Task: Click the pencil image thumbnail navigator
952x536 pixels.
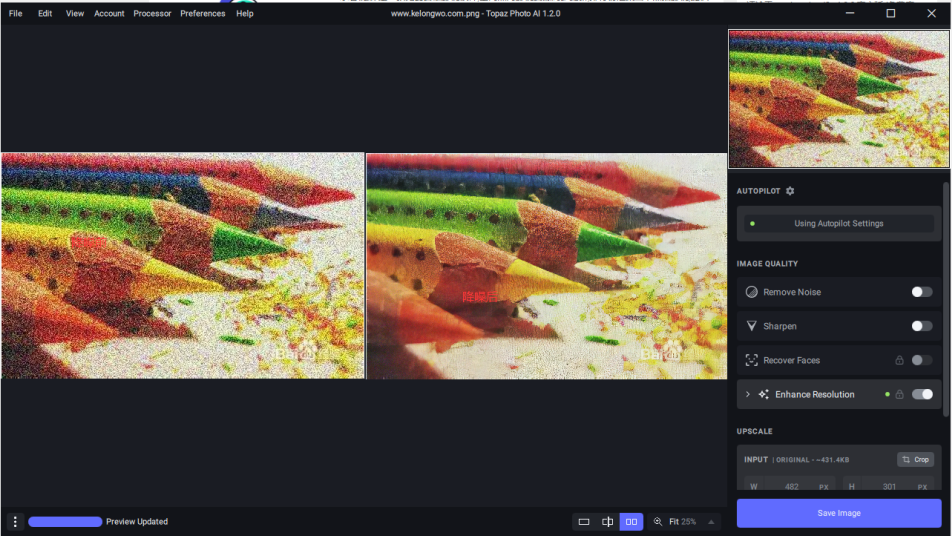Action: pyautogui.click(x=838, y=99)
